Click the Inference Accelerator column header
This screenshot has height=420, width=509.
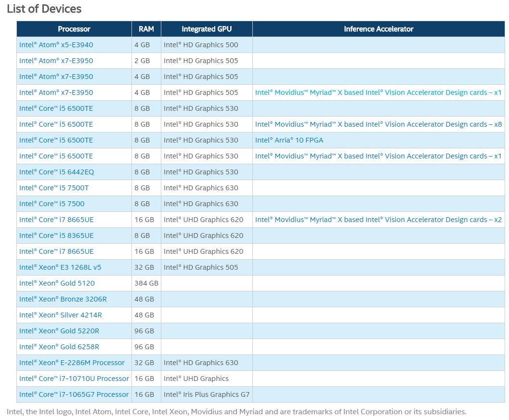pyautogui.click(x=378, y=29)
